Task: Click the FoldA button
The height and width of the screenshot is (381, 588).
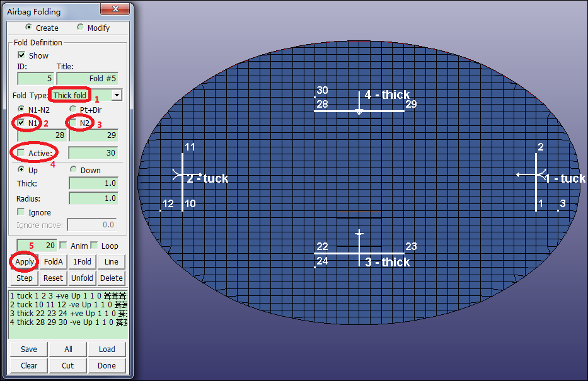Action: [x=54, y=261]
